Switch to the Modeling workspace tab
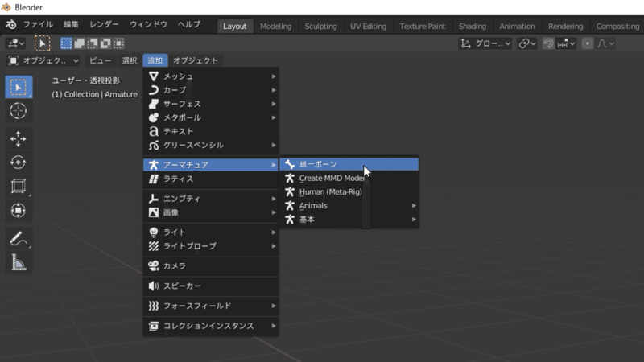Image resolution: width=644 pixels, height=362 pixels. [275, 27]
